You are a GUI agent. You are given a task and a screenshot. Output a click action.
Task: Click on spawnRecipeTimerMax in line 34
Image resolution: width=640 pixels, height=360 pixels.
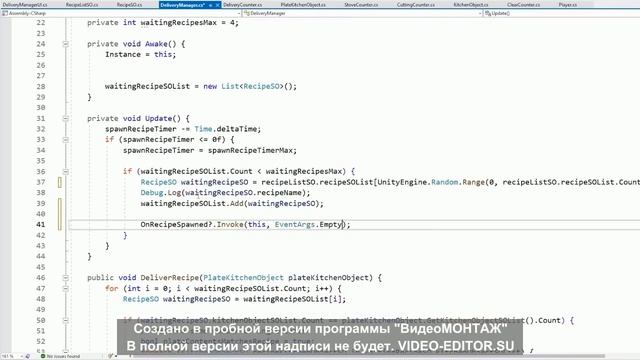click(250, 150)
